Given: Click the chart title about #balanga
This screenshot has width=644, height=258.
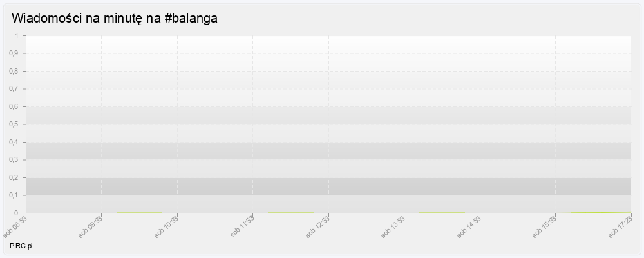Looking at the screenshot, I should click(x=115, y=19).
